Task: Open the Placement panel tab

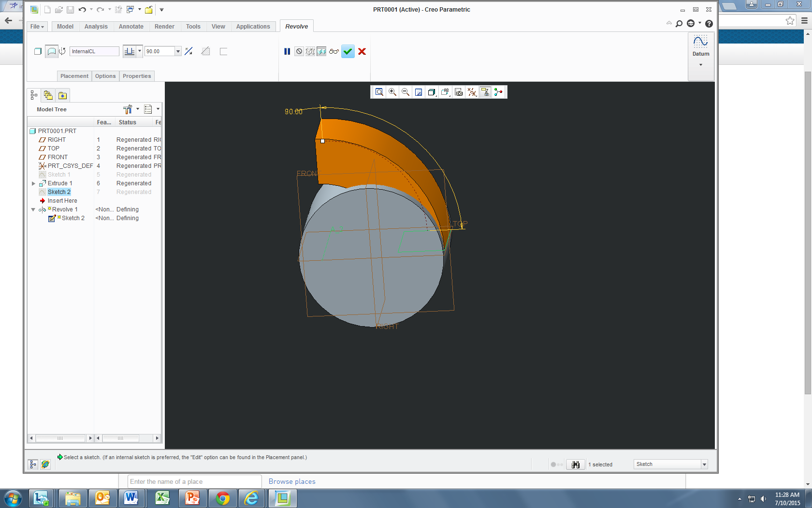Action: click(74, 76)
